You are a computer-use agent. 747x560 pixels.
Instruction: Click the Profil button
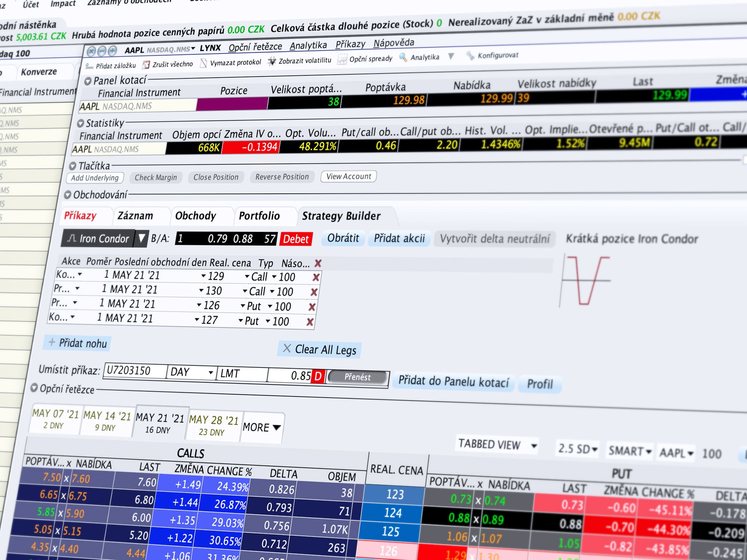point(540,384)
